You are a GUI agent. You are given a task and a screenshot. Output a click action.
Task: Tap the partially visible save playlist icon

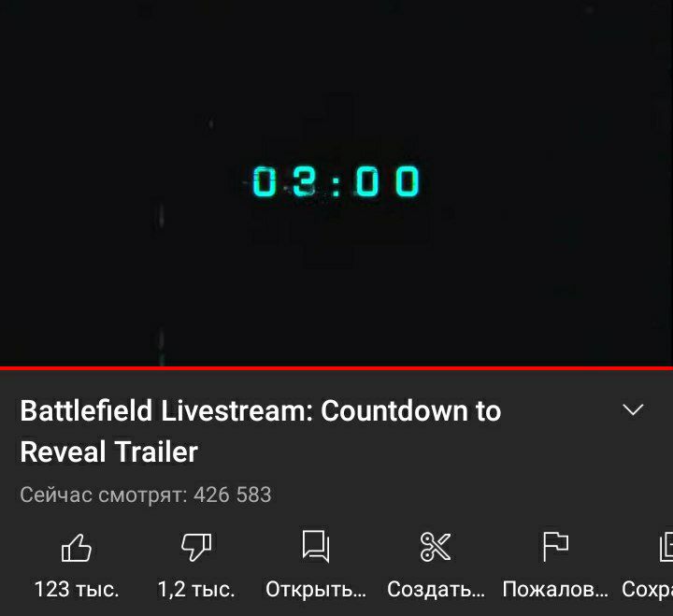coord(666,547)
